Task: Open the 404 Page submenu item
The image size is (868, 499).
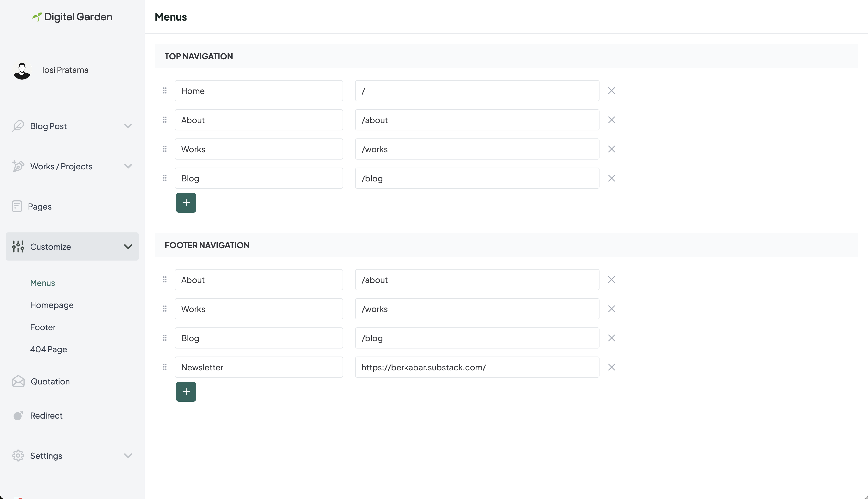Action: (x=49, y=349)
